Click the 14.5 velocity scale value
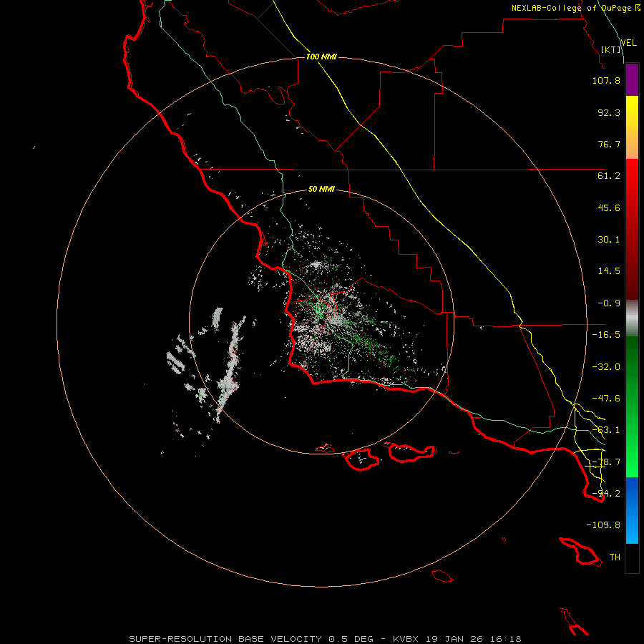This screenshot has width=644, height=644. click(x=609, y=271)
